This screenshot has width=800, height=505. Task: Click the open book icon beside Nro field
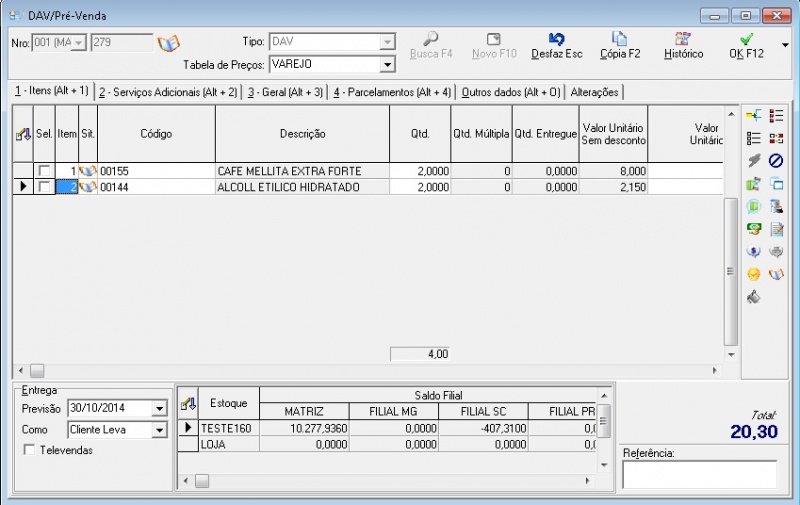tap(169, 43)
